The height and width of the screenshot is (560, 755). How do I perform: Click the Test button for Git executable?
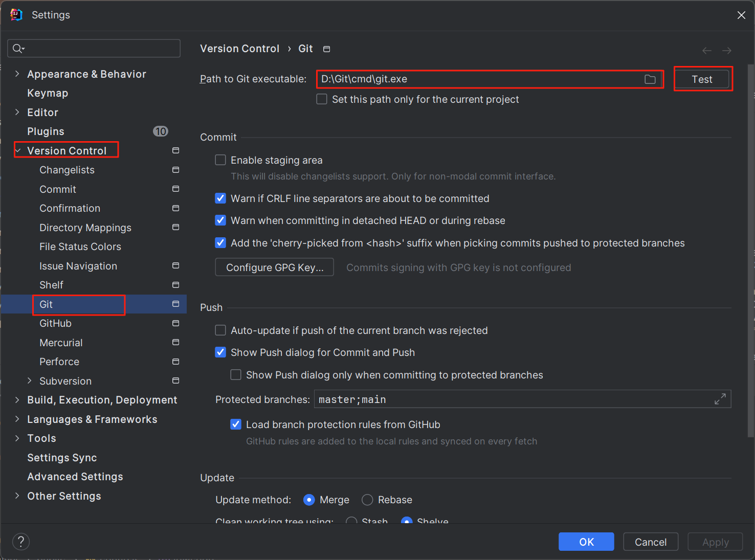[x=702, y=79]
